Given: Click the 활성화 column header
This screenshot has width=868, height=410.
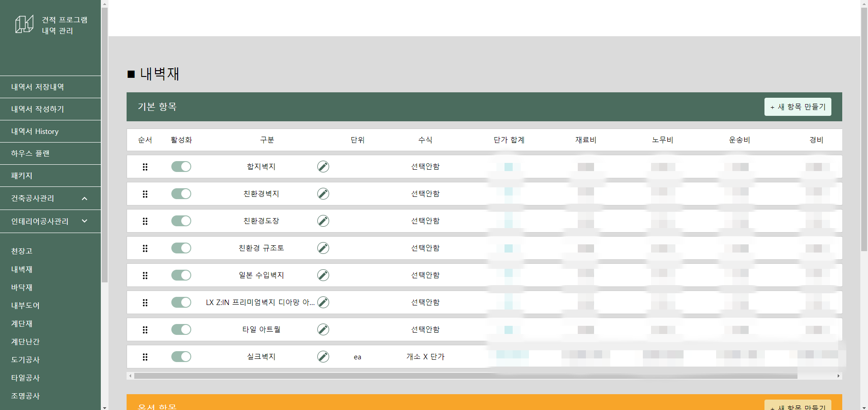Looking at the screenshot, I should click(181, 140).
